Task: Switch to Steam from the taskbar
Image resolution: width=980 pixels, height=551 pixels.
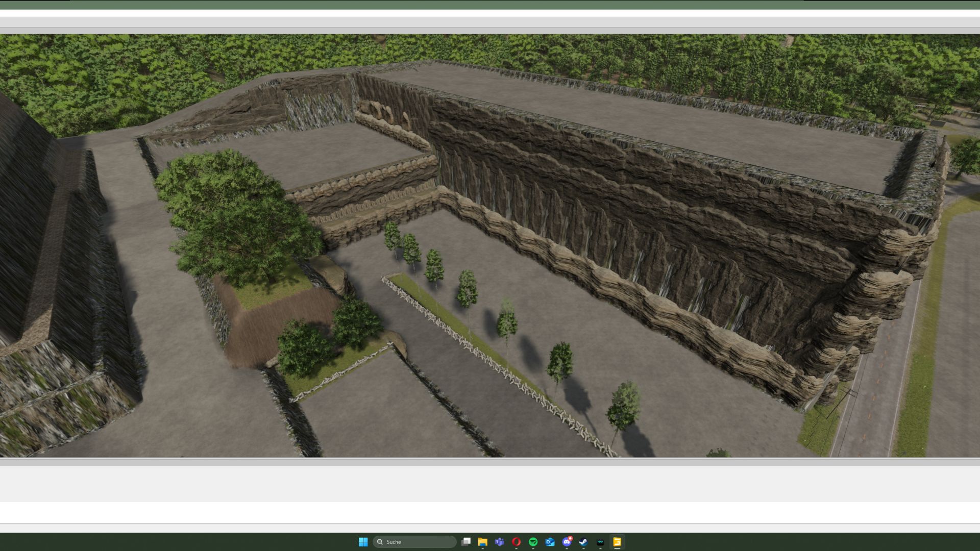Action: click(583, 542)
